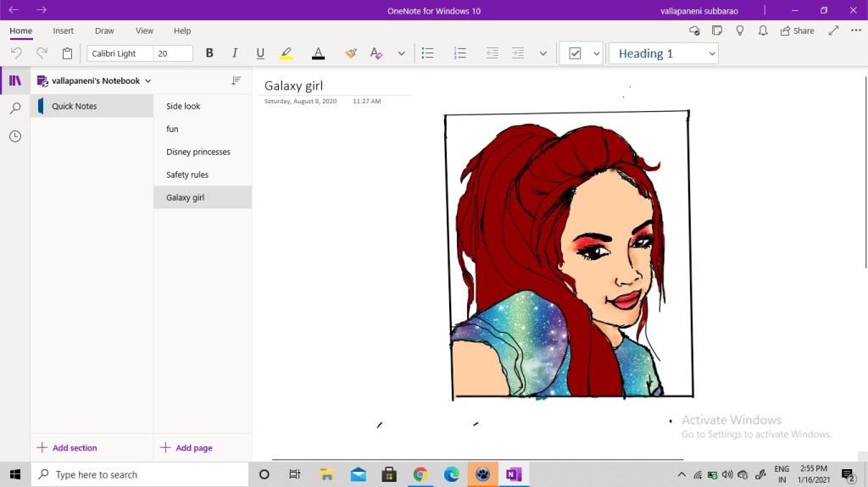868x487 pixels.
Task: Click the Format Painter icon
Action: (x=351, y=53)
